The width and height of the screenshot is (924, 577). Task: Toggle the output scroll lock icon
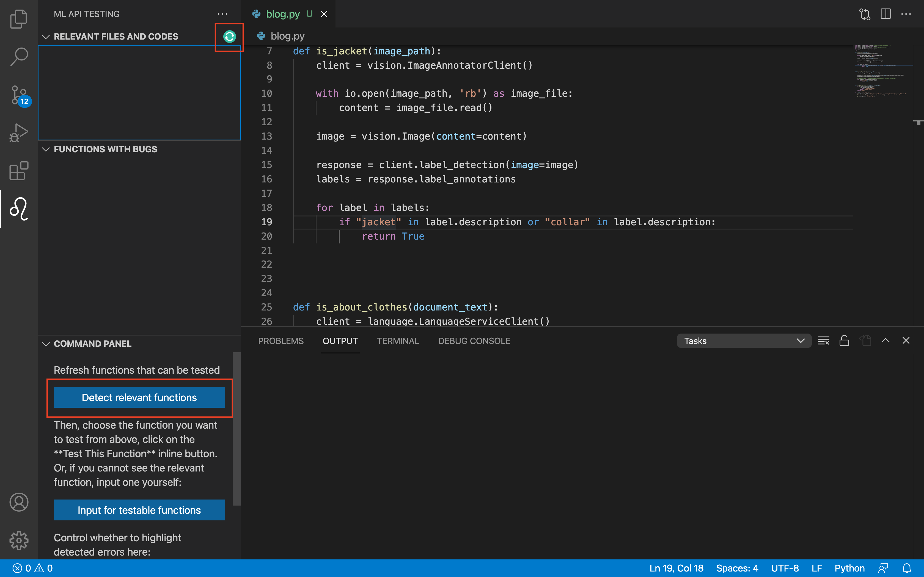844,341
